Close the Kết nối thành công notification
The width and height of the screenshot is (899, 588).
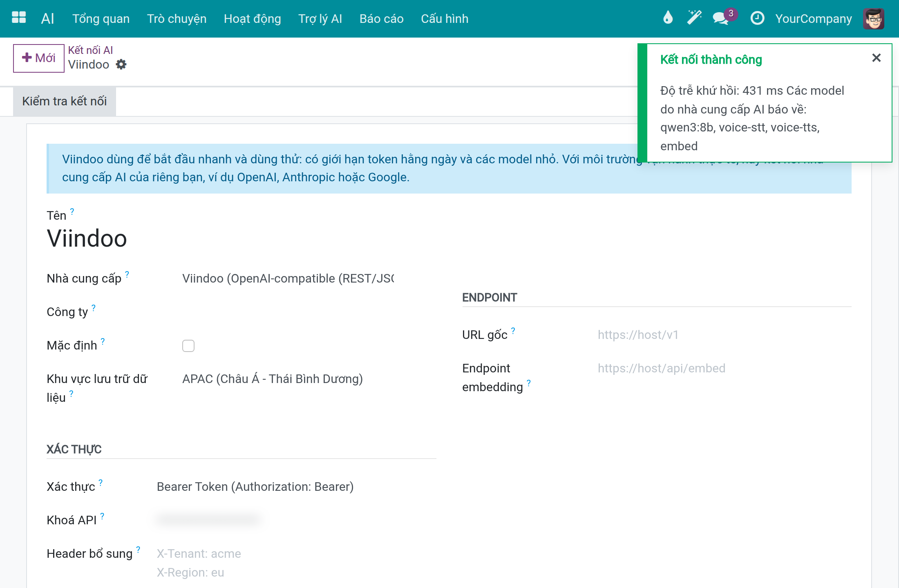[876, 58]
